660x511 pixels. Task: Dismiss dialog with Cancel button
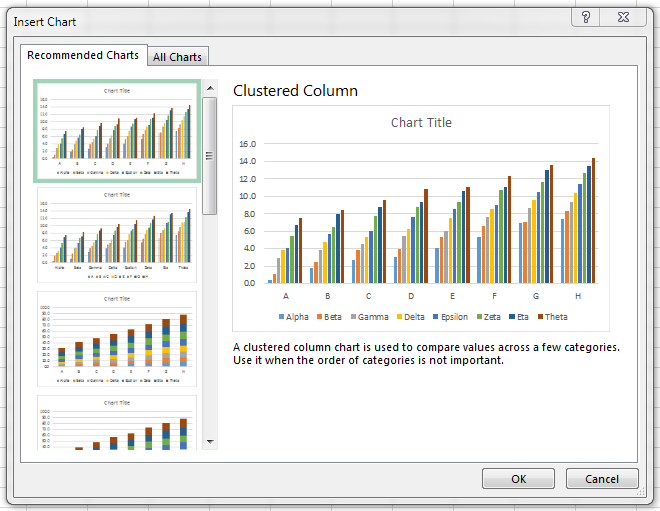602,479
